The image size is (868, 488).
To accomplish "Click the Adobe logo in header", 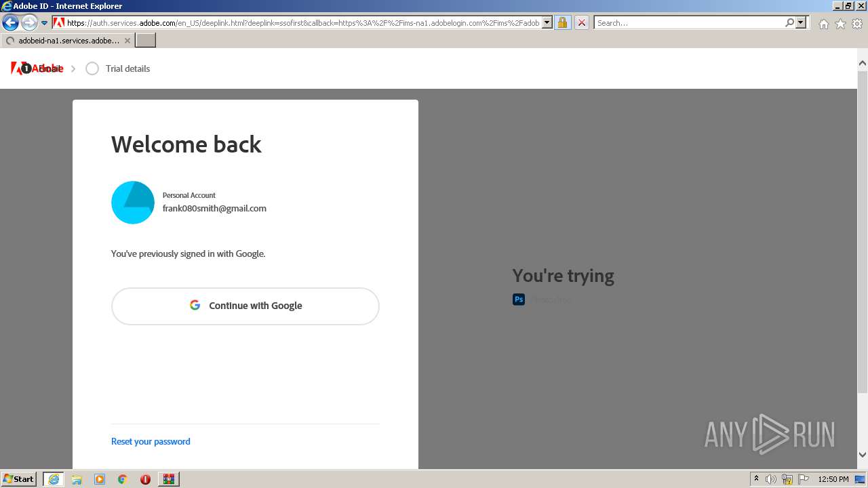I will 37,68.
